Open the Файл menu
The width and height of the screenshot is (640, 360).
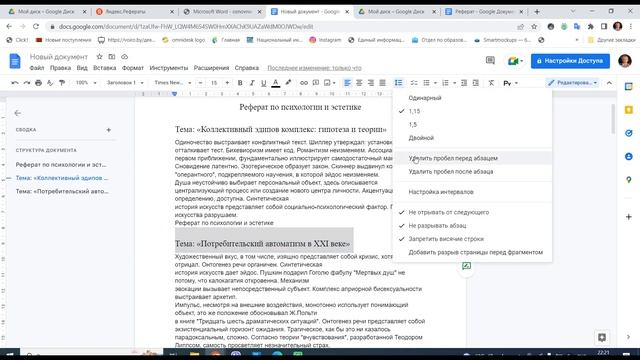[x=37, y=68]
